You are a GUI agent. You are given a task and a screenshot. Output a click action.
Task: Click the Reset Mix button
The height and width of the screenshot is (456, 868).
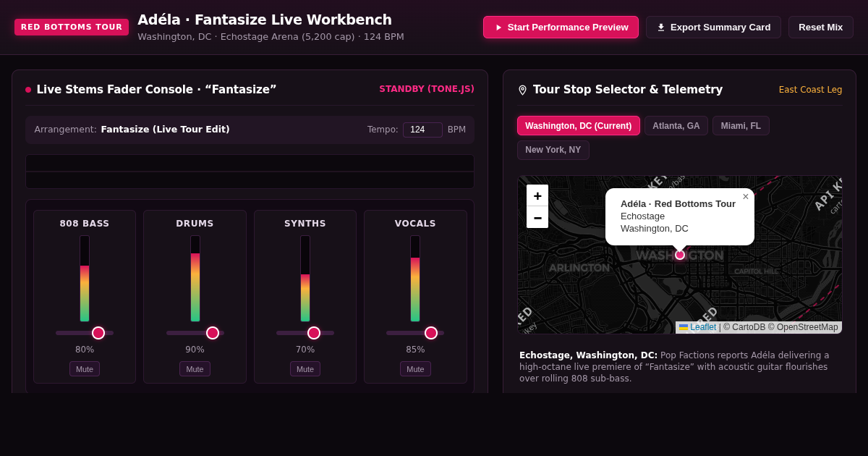821,28
